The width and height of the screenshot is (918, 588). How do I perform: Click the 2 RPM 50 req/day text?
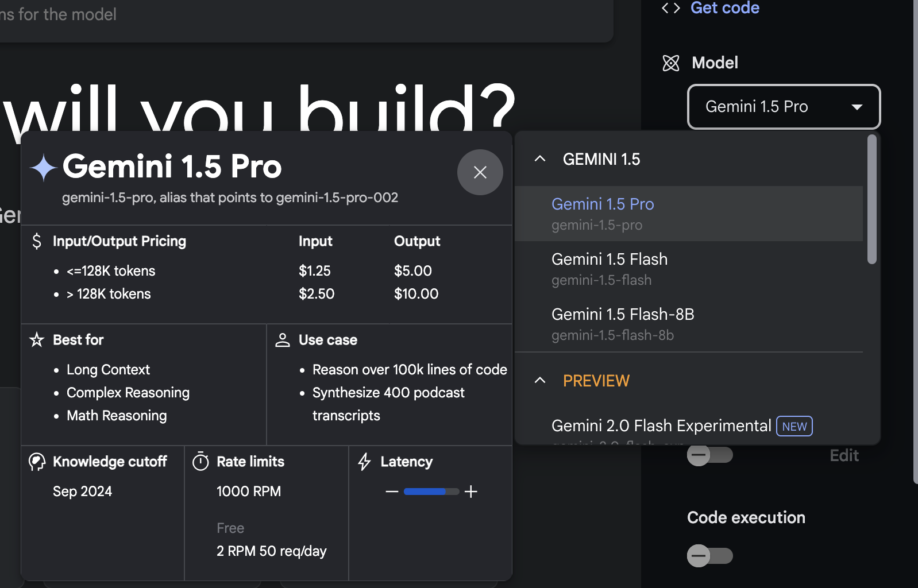coord(272,551)
